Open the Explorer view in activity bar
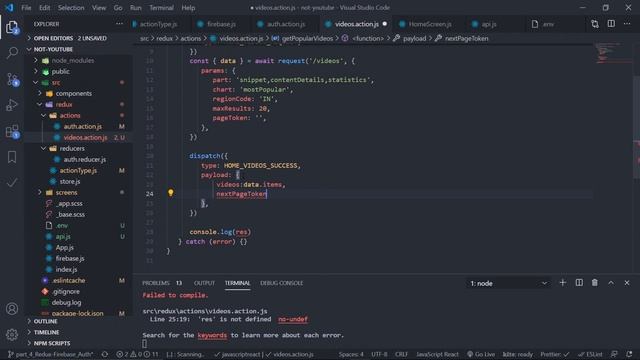 12,28
